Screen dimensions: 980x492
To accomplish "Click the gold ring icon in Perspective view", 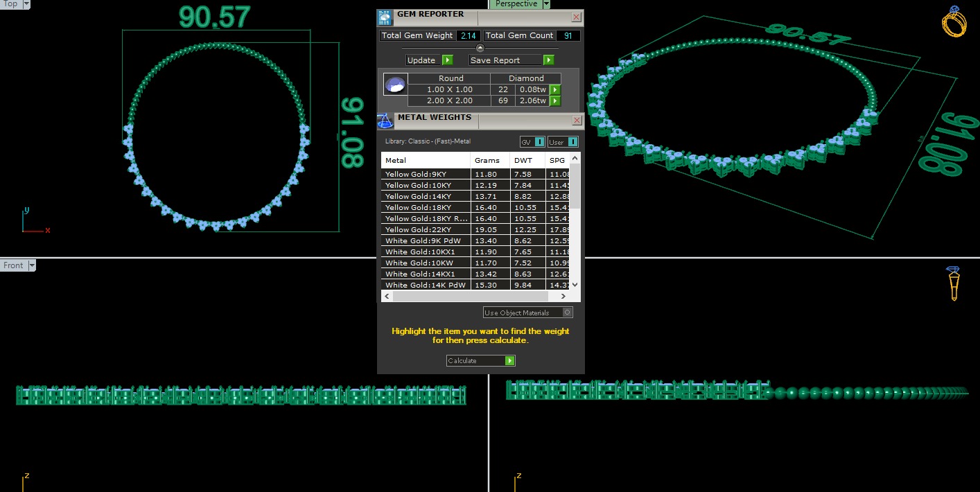I will pos(954,21).
